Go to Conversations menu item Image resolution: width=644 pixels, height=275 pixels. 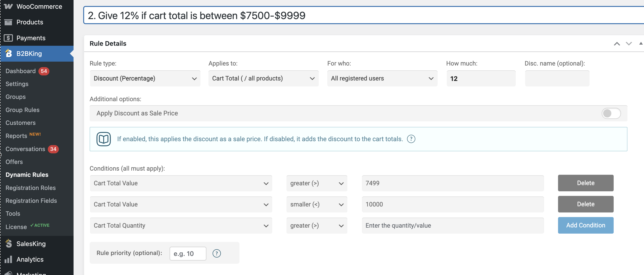pyautogui.click(x=25, y=149)
